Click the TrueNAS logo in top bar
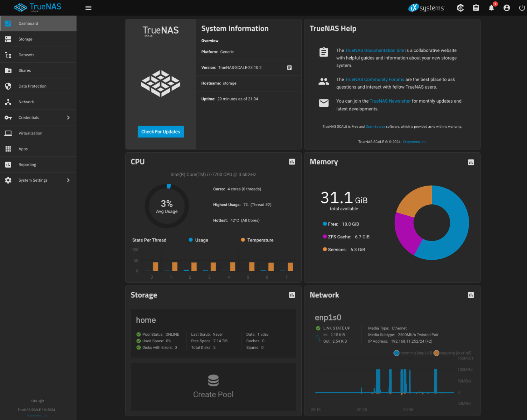The width and height of the screenshot is (527, 420). (x=38, y=7)
